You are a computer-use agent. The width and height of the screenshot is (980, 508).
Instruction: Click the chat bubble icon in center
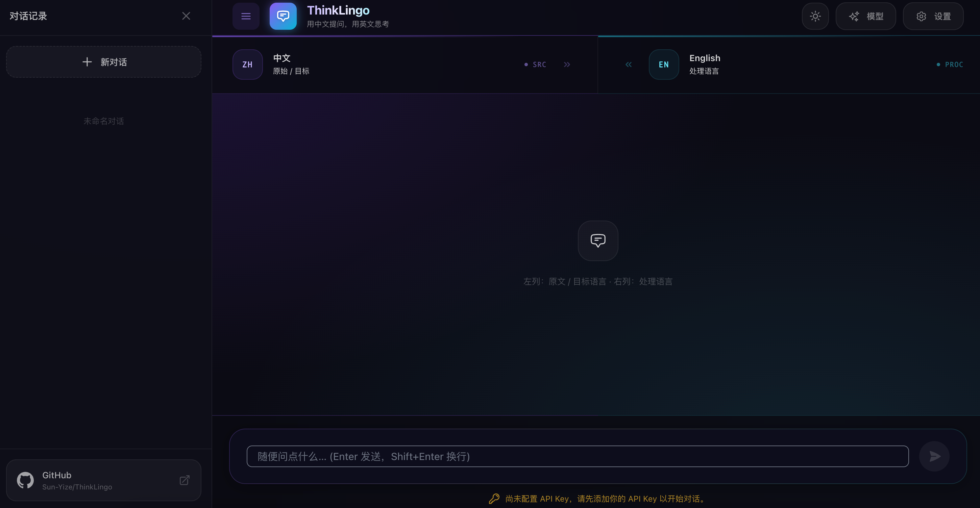point(598,240)
